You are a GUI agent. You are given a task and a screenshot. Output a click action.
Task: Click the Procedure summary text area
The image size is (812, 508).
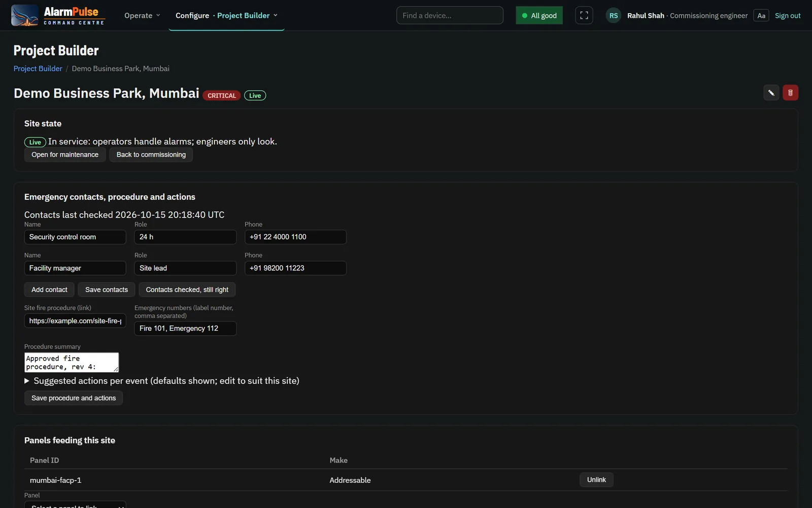tap(72, 362)
